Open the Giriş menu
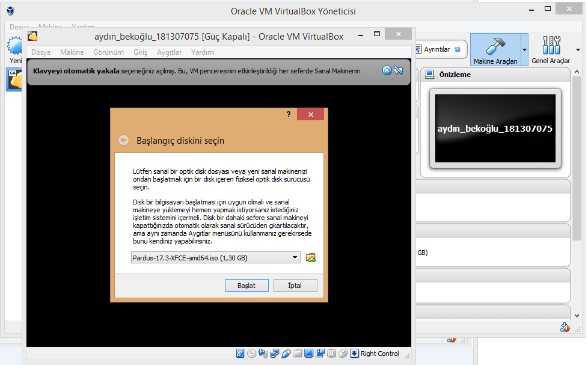This screenshot has width=588, height=365. [x=141, y=52]
